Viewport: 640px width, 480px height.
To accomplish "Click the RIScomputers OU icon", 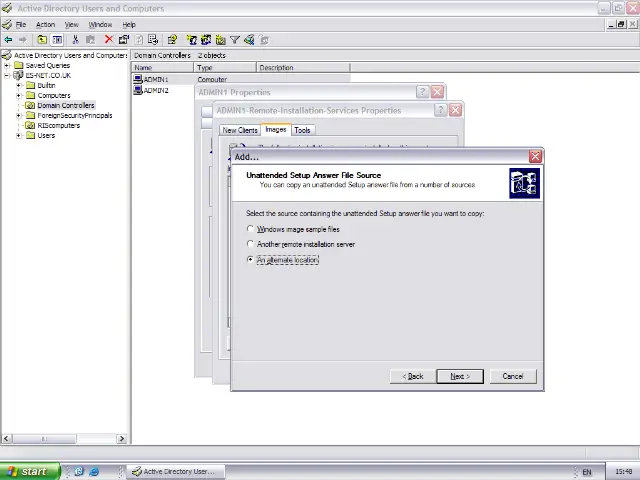I will (x=30, y=125).
